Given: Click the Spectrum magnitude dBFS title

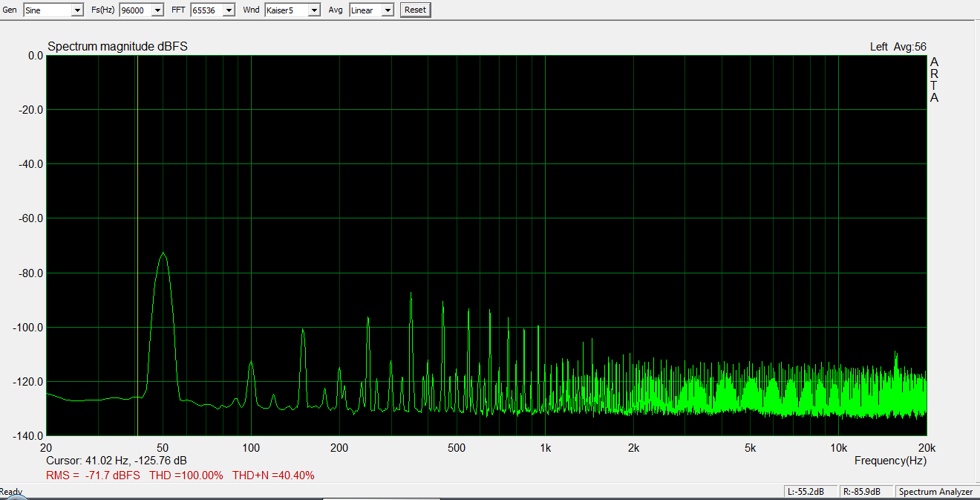Looking at the screenshot, I should point(117,47).
